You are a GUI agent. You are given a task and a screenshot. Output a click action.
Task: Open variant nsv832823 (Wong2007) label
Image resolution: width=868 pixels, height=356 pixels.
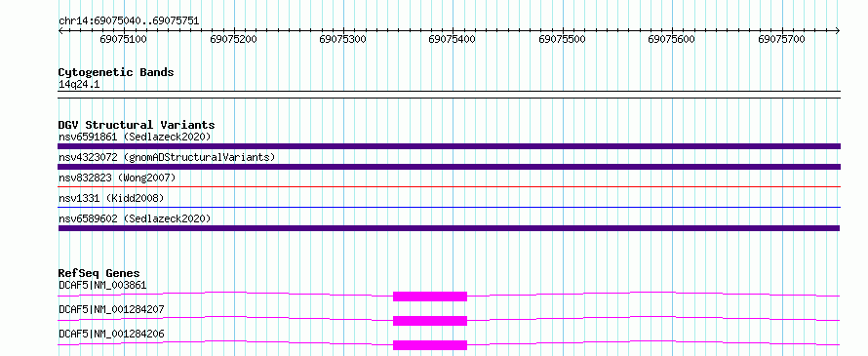point(117,178)
